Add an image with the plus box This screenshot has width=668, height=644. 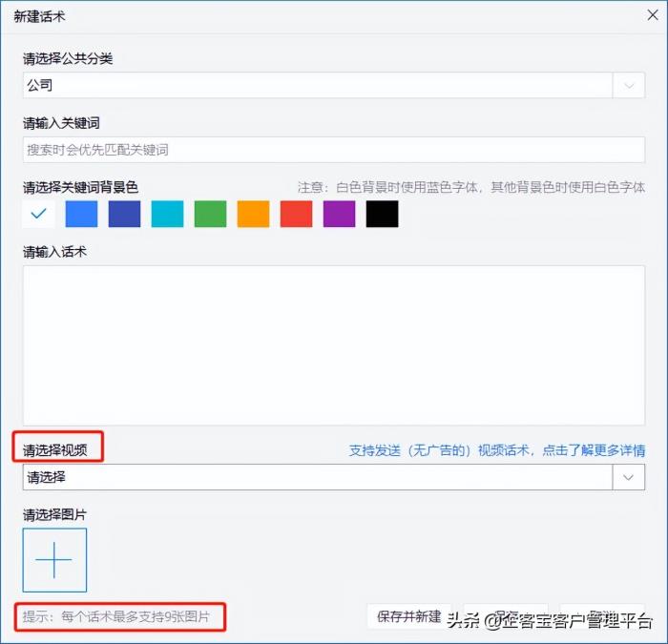pos(54,560)
